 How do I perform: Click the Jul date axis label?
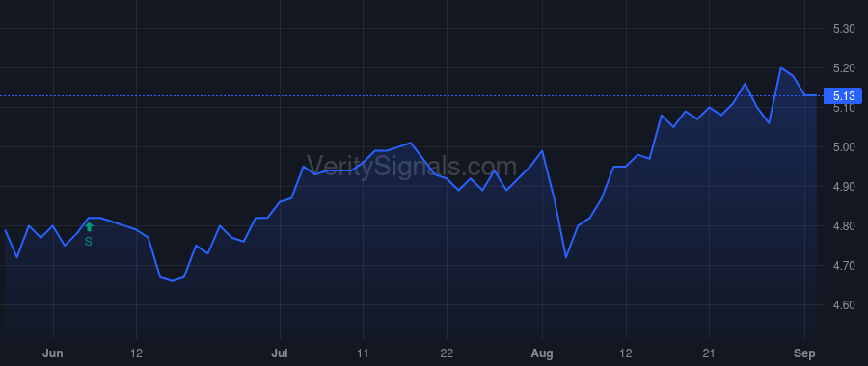click(x=280, y=353)
